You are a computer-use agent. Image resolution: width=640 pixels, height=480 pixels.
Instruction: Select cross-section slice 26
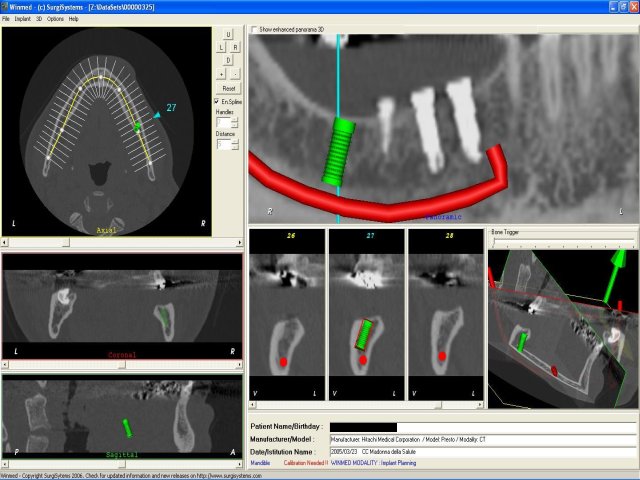click(x=287, y=314)
